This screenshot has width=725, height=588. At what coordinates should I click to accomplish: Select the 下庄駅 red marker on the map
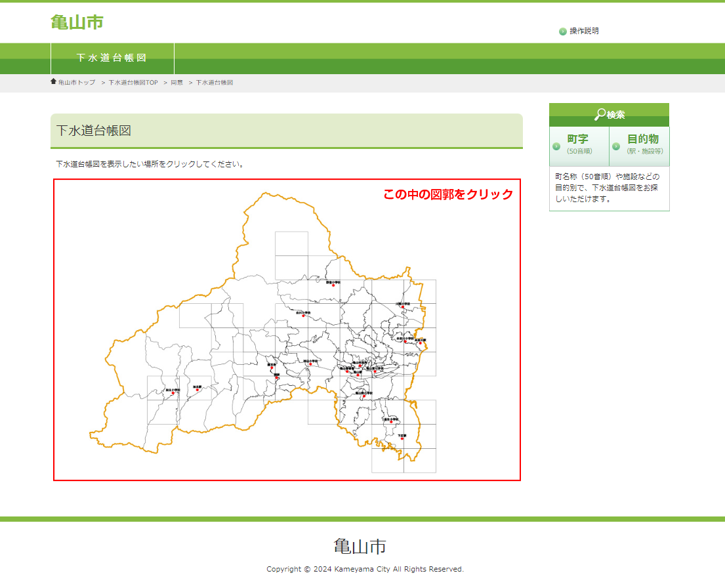click(x=402, y=438)
